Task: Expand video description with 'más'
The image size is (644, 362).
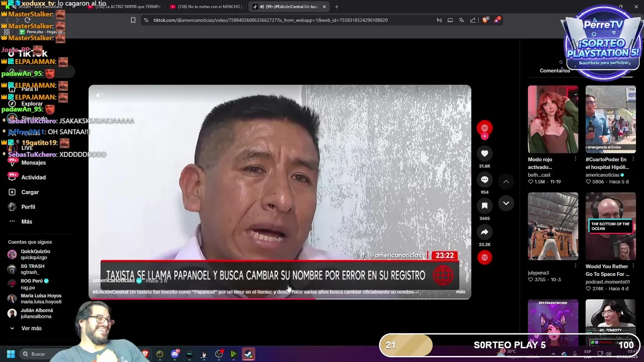Action: click(x=460, y=292)
